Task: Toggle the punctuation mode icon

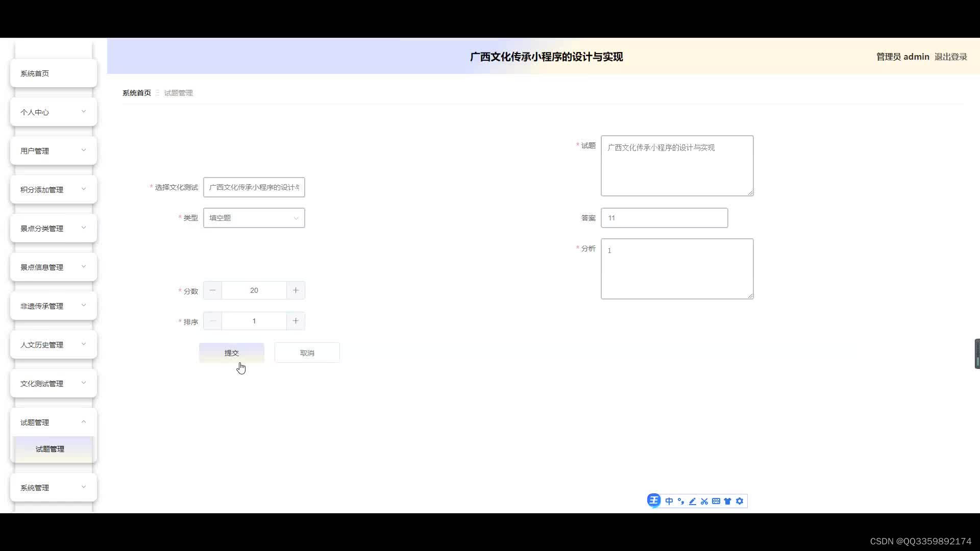Action: click(x=681, y=501)
